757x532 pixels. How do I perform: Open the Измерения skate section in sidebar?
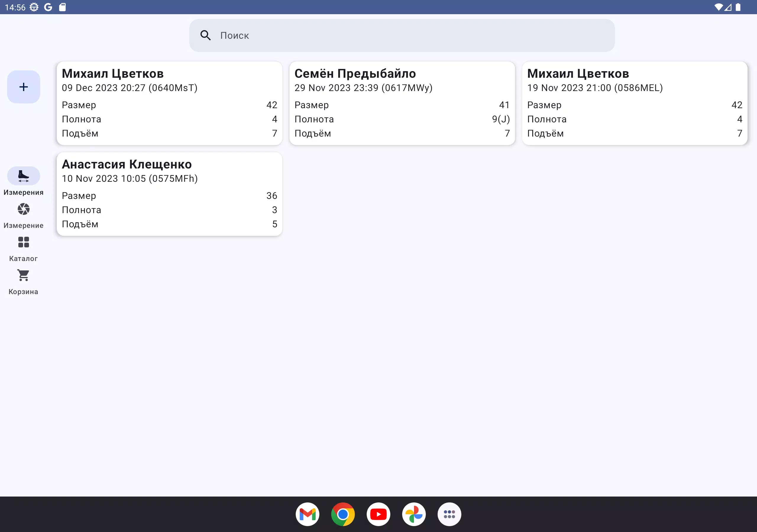23,180
